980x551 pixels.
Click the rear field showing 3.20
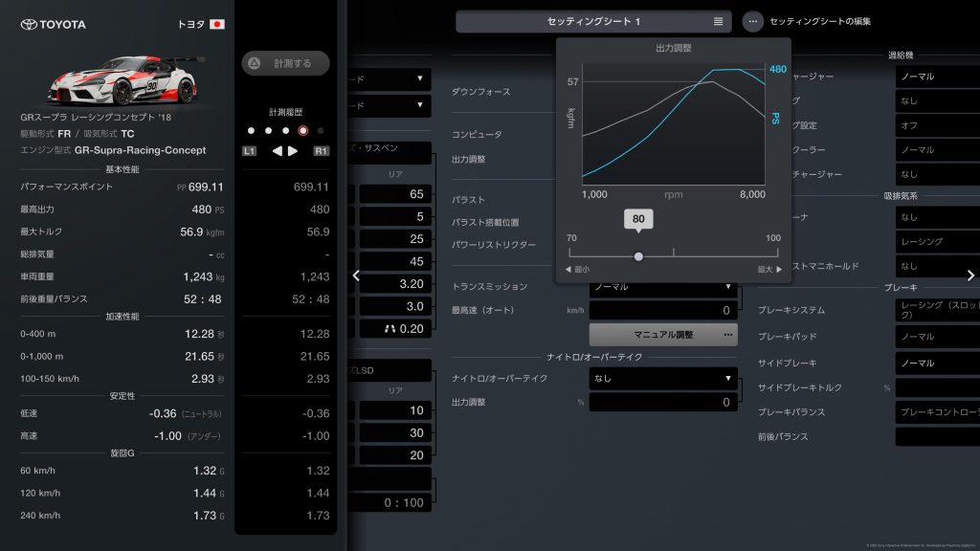click(395, 284)
